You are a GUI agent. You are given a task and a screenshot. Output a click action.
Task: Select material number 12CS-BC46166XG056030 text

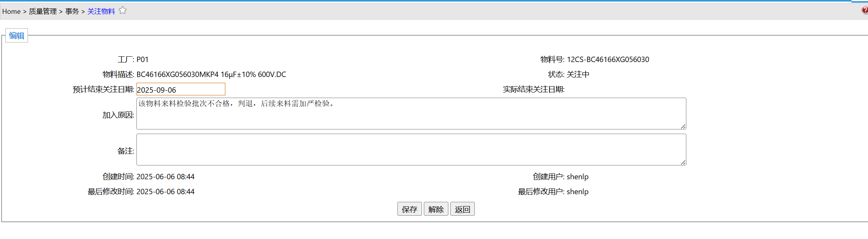(x=608, y=59)
